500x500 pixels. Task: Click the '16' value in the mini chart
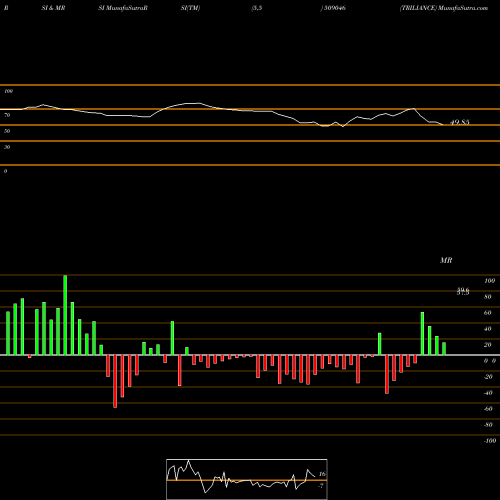click(322, 474)
